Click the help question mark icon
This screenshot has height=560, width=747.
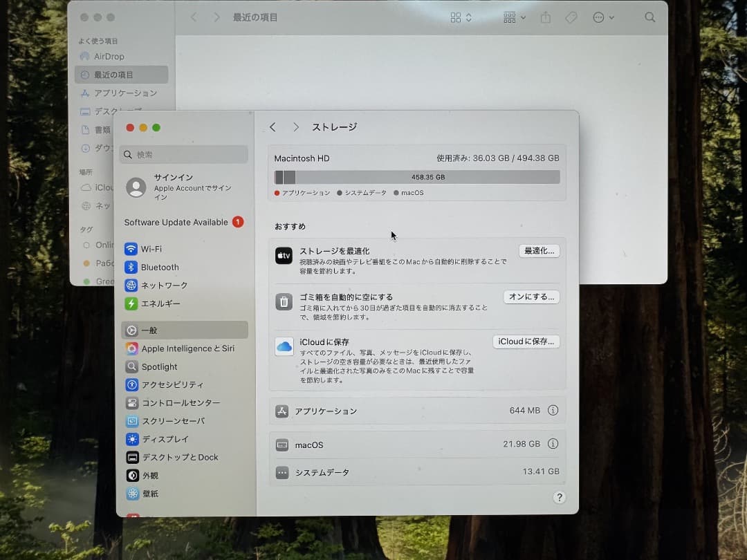click(560, 497)
